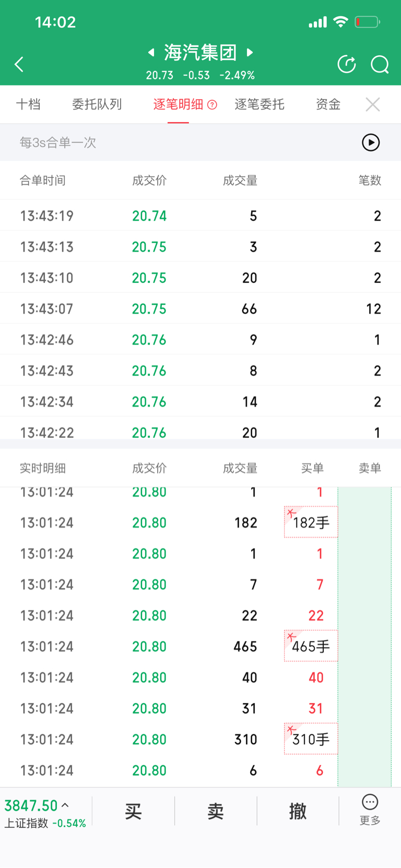Close the detail panel with X
This screenshot has width=401, height=868.
coord(373,104)
